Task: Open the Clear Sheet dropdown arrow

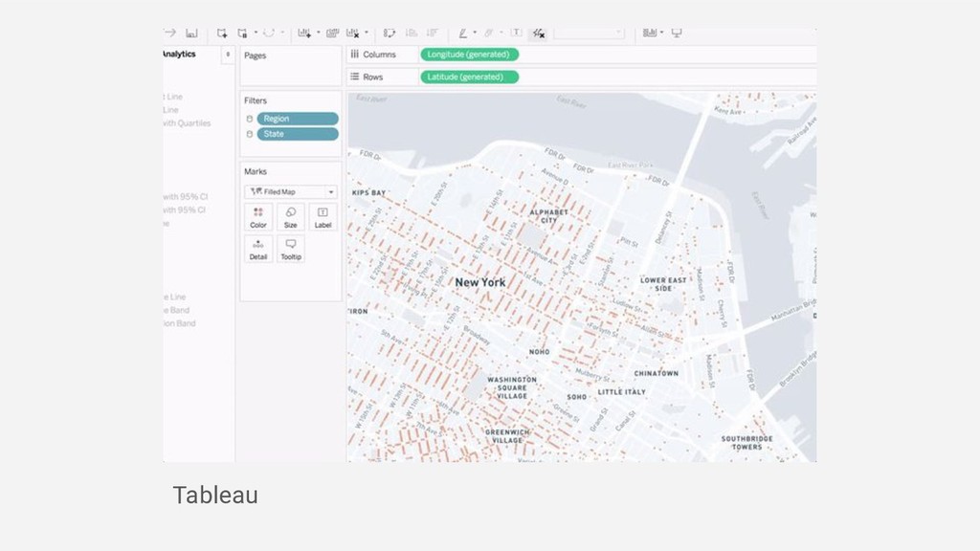Action: tap(367, 33)
